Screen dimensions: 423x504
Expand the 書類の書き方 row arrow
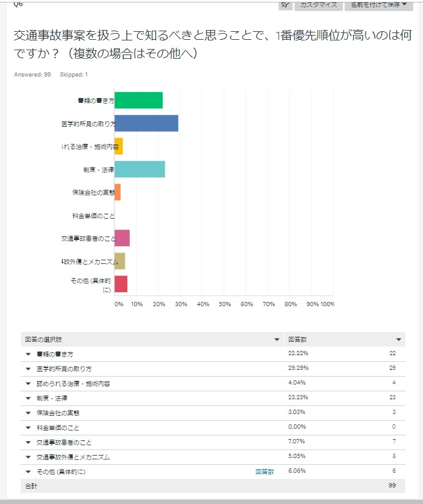(x=28, y=354)
